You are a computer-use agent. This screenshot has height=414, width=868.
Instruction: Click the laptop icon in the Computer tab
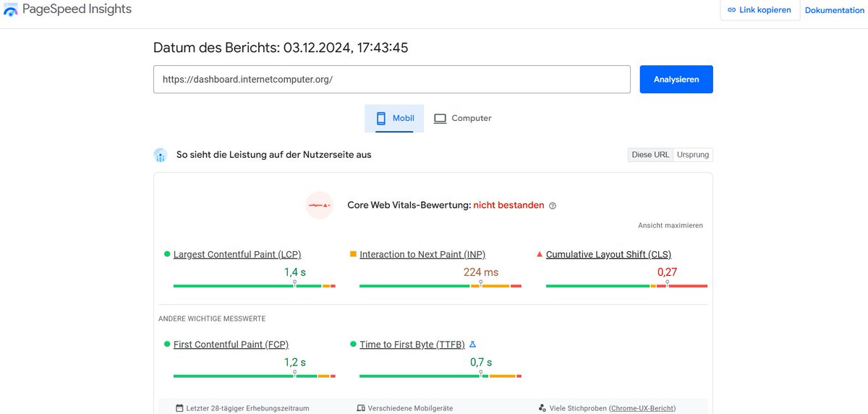click(x=440, y=118)
